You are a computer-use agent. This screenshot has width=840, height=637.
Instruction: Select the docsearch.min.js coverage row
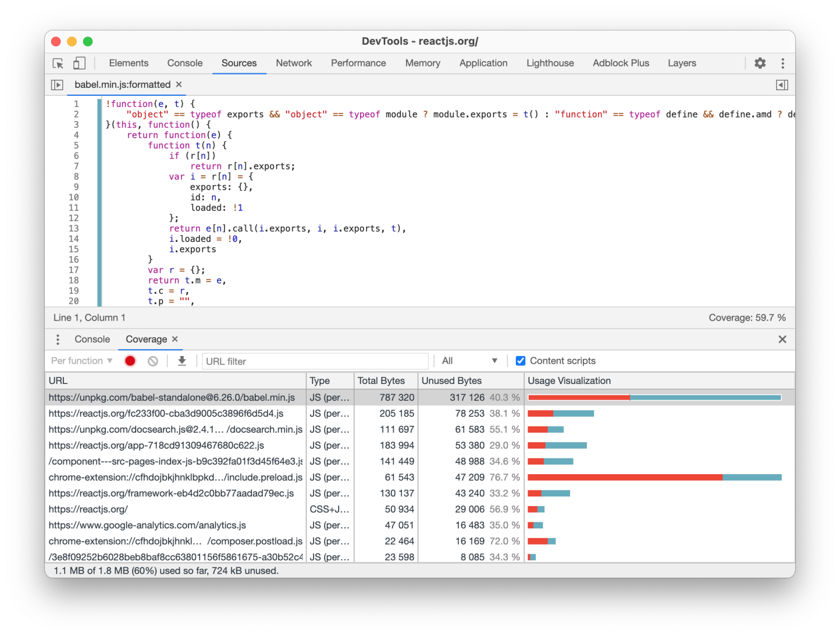click(420, 429)
